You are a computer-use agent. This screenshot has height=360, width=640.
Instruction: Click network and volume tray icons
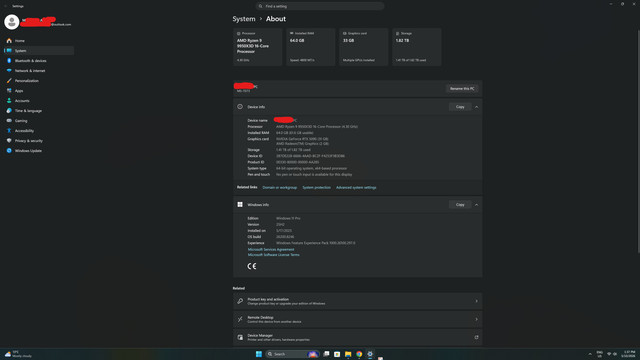click(x=612, y=354)
